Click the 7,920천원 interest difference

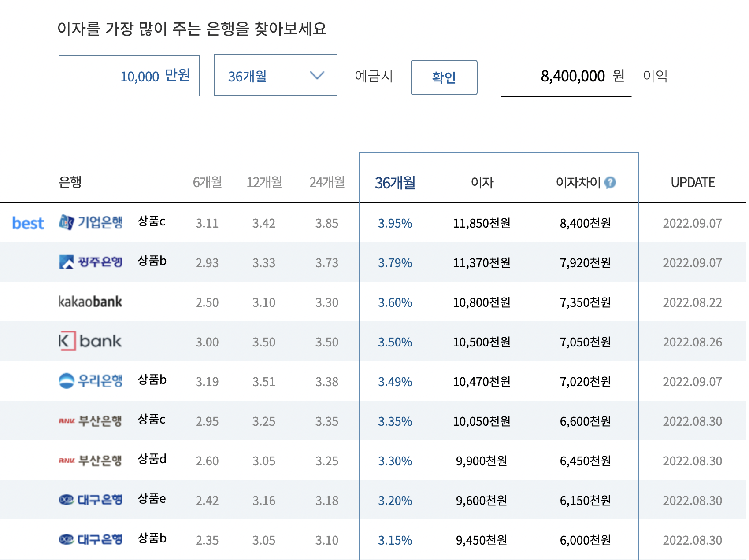pos(586,263)
